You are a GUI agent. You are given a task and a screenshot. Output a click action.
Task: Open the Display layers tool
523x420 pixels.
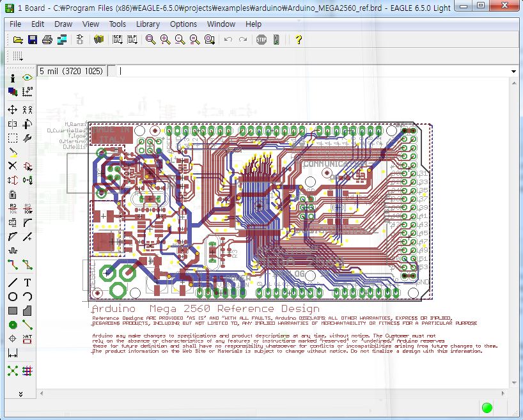[13, 91]
